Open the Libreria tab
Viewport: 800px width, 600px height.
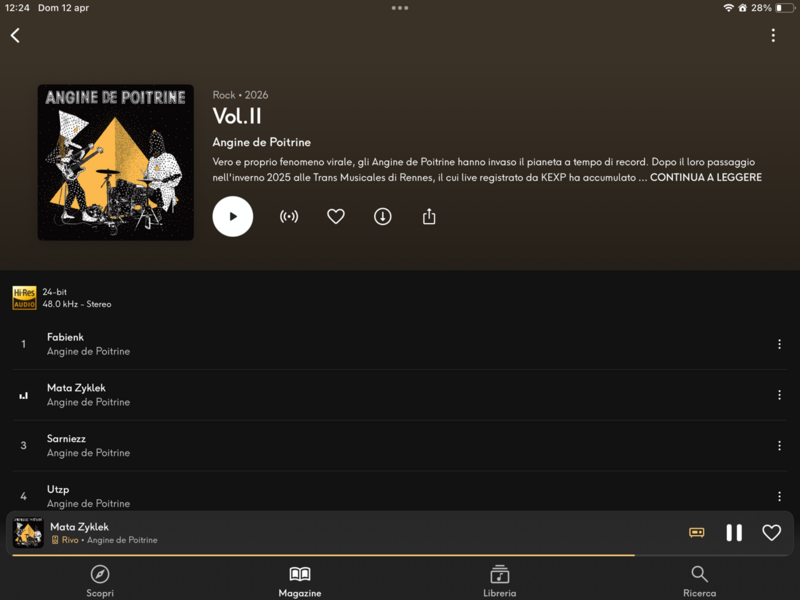tap(499, 581)
